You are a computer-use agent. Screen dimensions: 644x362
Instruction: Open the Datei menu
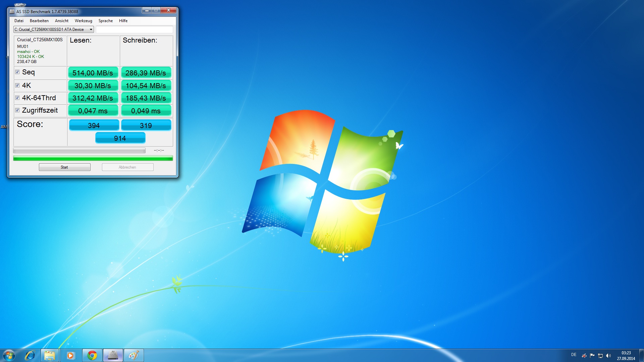[19, 21]
